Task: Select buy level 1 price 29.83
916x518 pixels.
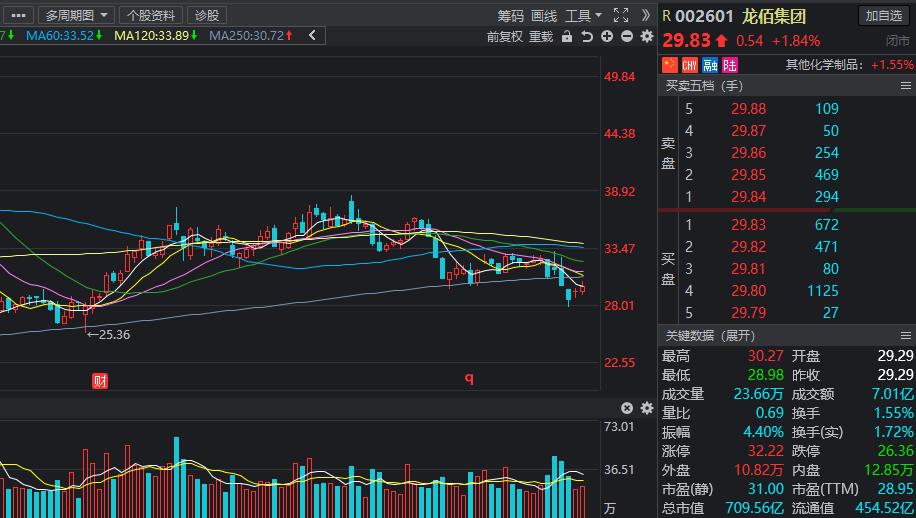Action: point(748,225)
